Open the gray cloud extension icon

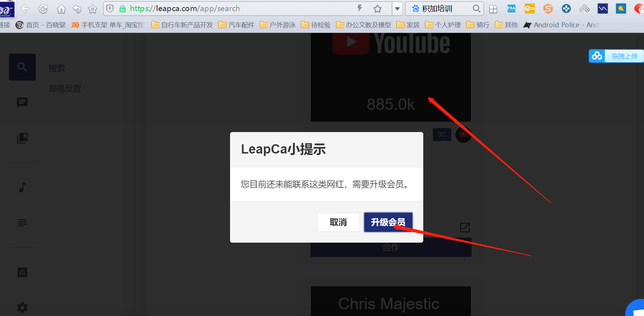tap(585, 9)
